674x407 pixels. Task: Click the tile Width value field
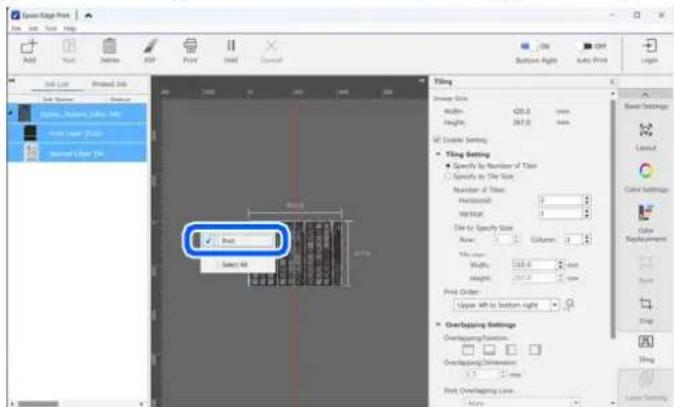coord(534,265)
